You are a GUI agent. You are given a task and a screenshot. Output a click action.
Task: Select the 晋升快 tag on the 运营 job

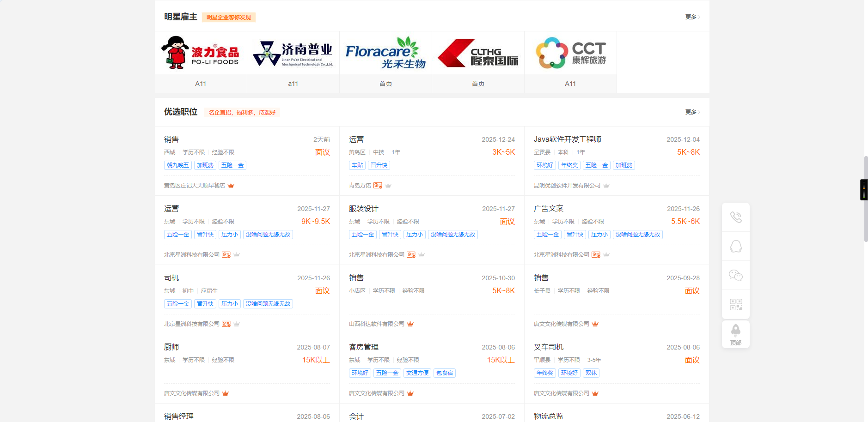(379, 165)
